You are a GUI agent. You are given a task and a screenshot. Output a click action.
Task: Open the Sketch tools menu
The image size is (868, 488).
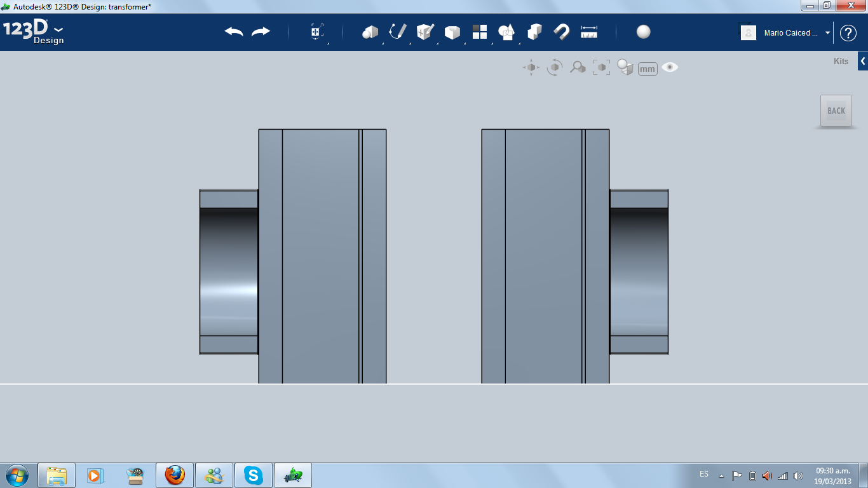(398, 32)
